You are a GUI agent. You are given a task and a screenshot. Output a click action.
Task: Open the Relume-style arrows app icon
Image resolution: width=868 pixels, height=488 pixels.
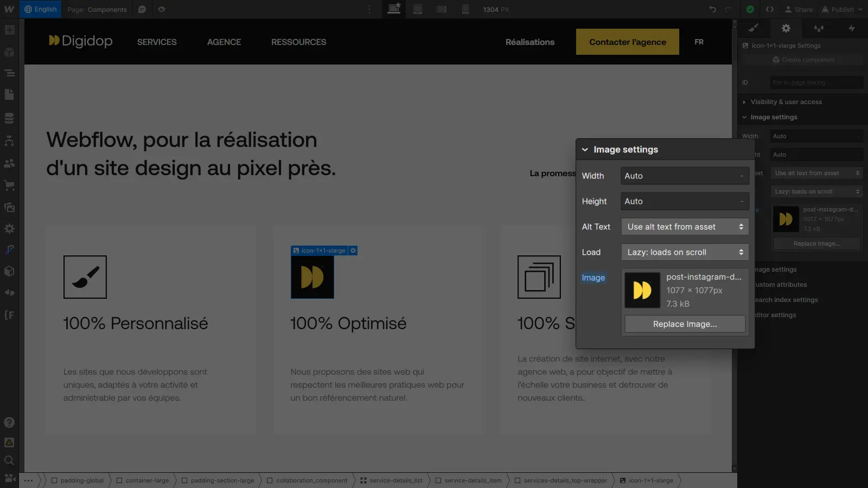9,293
